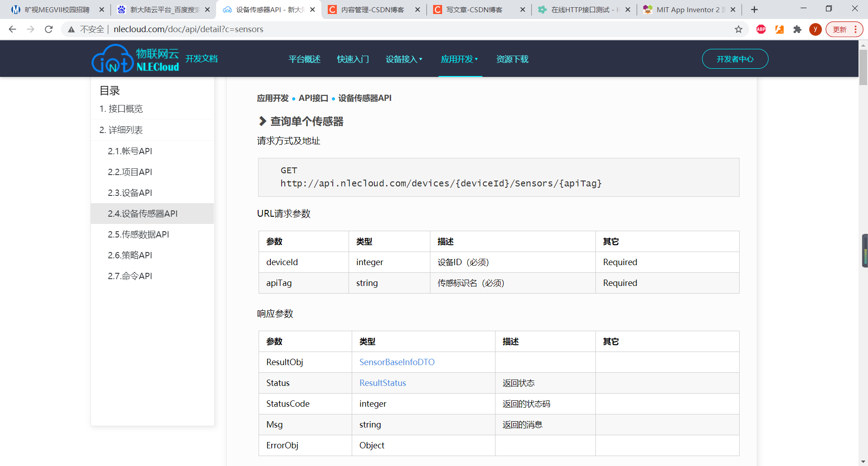Close the 新大陆云平台 Baidu search tab
This screenshot has width=868, height=466.
tap(208, 10)
